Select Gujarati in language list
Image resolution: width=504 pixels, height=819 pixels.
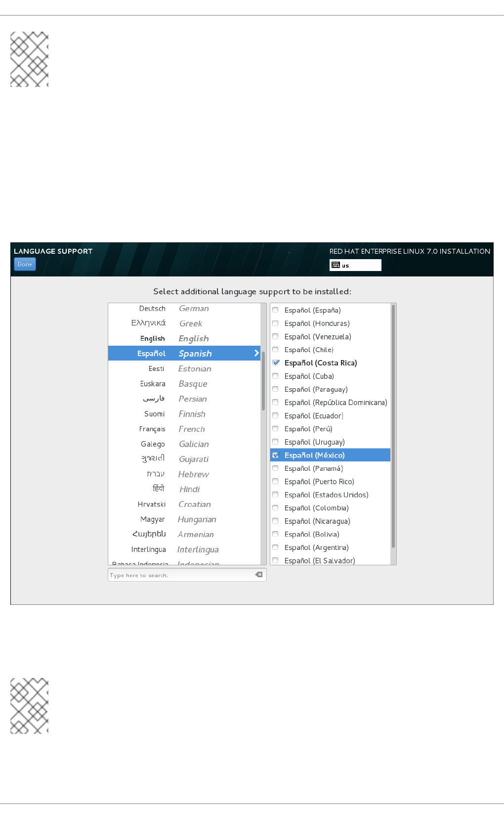(184, 459)
